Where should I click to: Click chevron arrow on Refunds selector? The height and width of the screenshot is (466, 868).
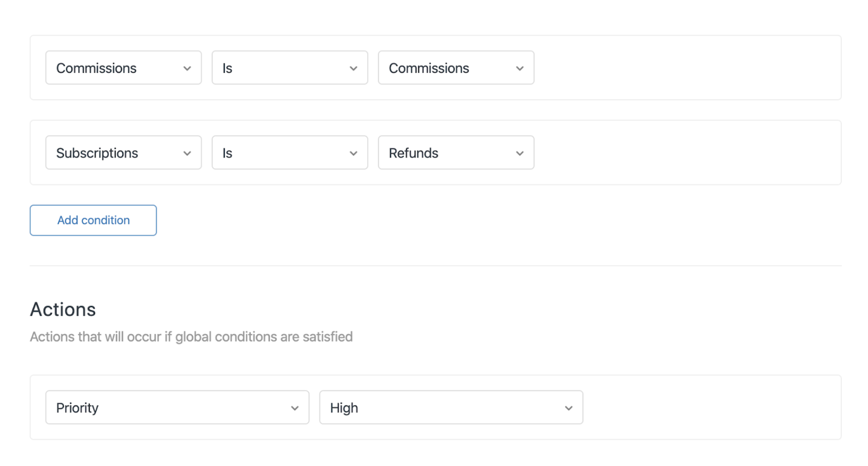(520, 154)
